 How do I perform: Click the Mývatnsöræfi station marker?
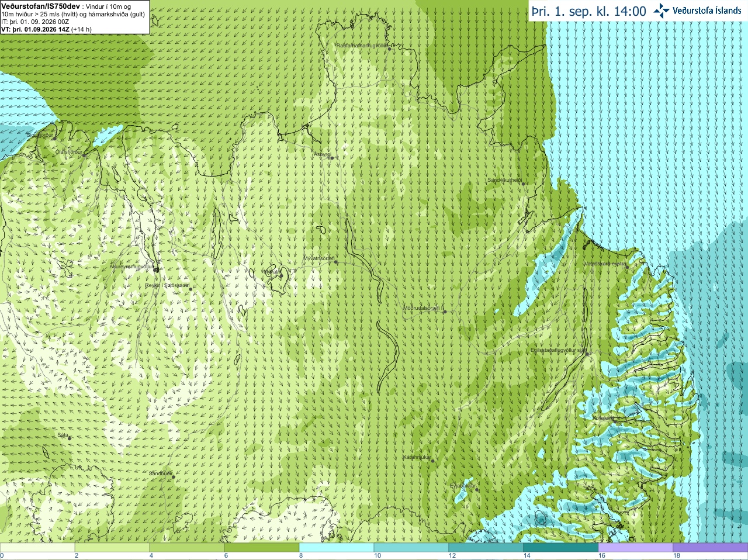click(335, 262)
